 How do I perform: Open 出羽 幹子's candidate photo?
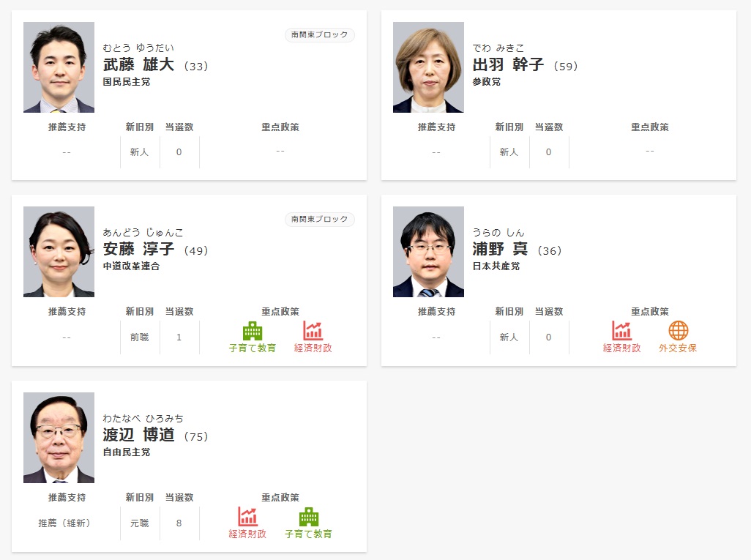[x=428, y=67]
